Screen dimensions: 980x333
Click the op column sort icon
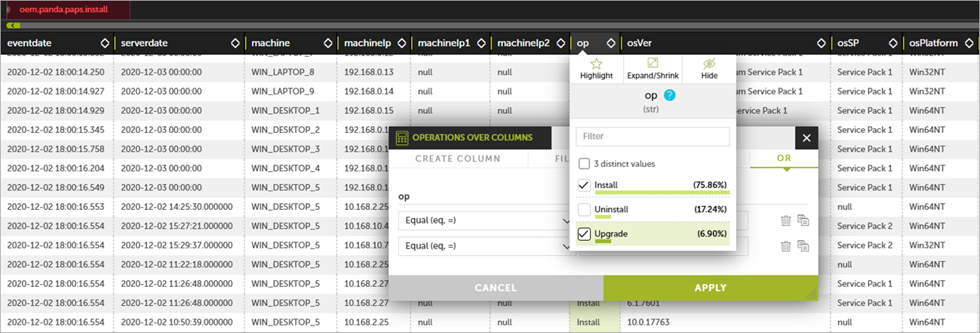611,43
